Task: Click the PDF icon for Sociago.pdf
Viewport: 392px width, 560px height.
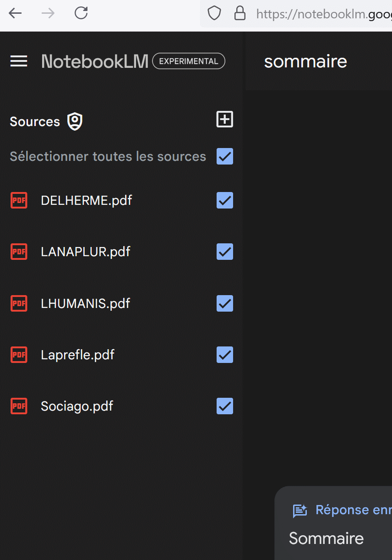Action: pyautogui.click(x=19, y=406)
